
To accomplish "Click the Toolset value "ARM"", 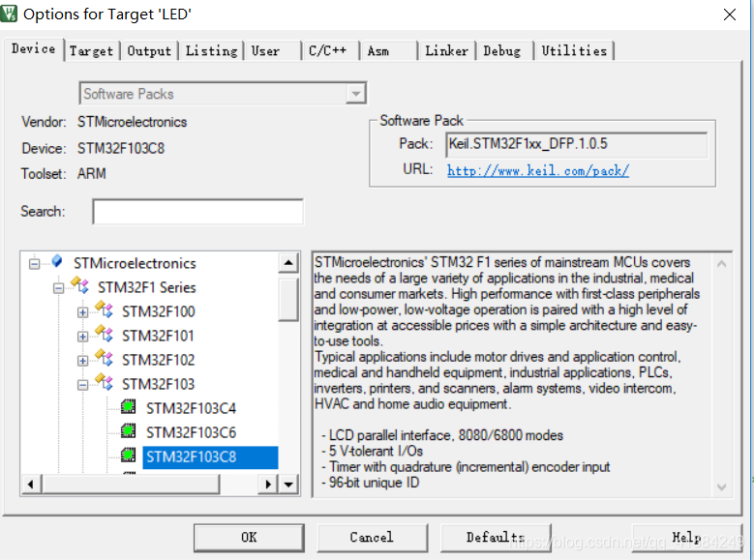I will click(x=91, y=173).
